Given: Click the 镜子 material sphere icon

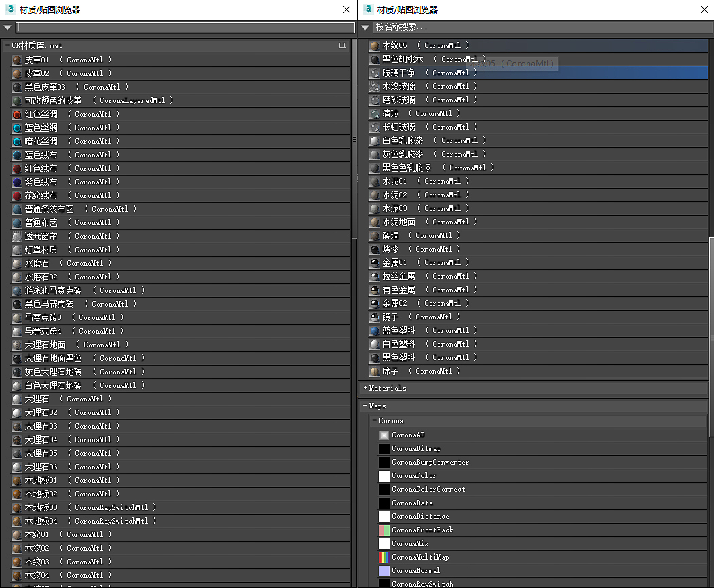Looking at the screenshot, I should 375,317.
